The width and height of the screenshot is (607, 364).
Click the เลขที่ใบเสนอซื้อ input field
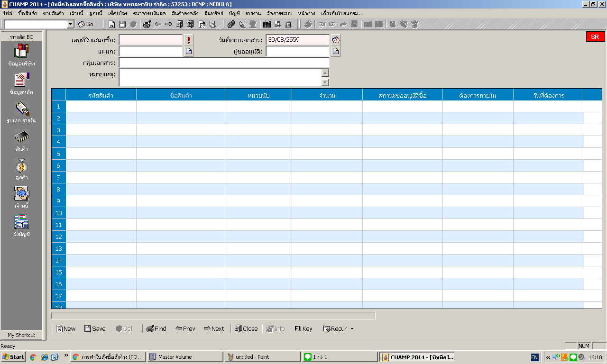pyautogui.click(x=150, y=40)
